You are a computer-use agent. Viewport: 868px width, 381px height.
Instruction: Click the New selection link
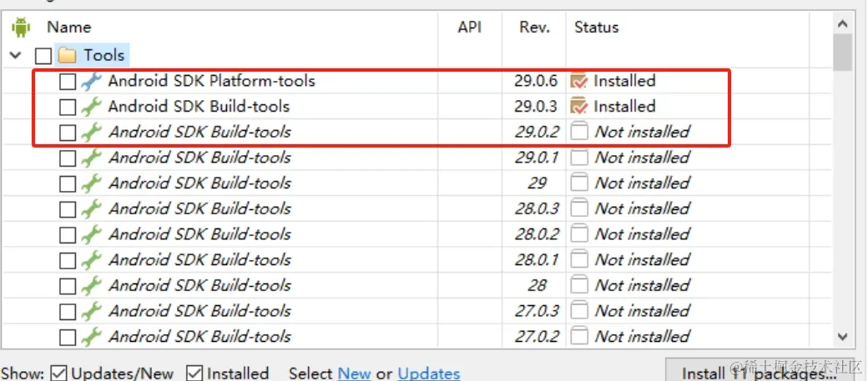click(x=354, y=373)
